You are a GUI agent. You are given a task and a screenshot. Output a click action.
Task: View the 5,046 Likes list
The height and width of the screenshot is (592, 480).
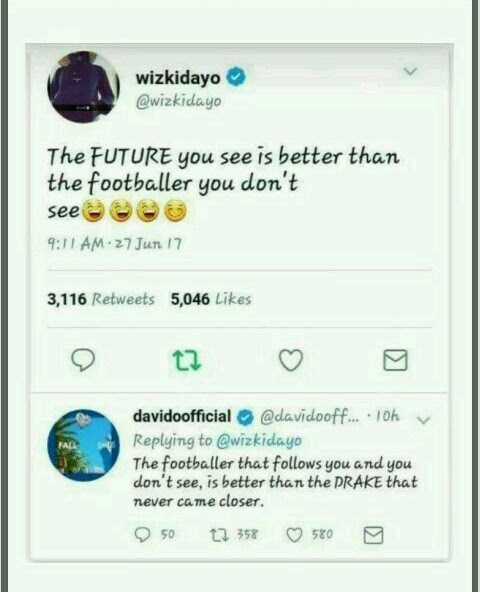[211, 299]
